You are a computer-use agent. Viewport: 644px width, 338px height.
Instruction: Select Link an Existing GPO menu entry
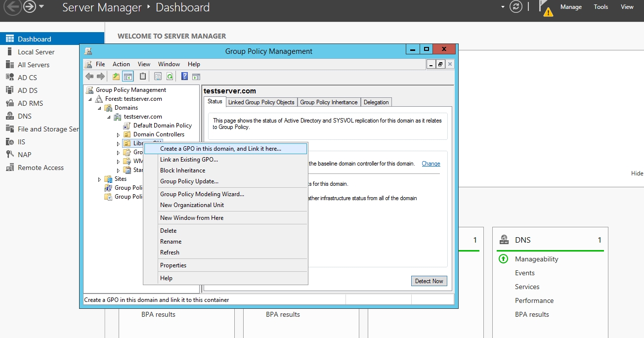click(189, 160)
